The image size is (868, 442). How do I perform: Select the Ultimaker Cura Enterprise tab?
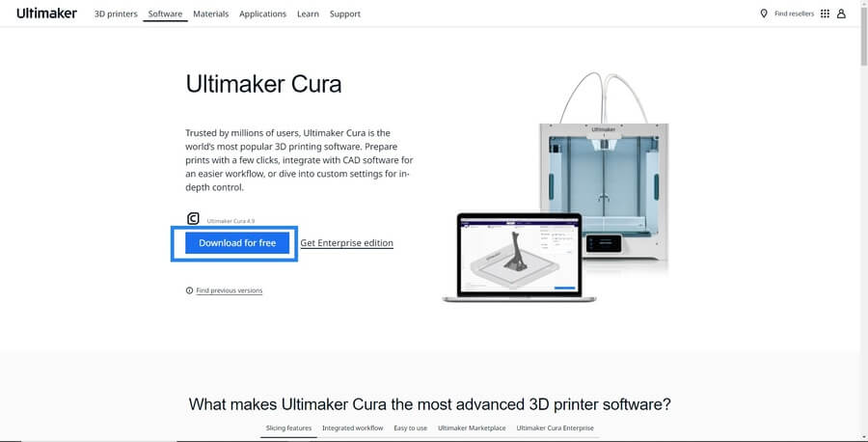click(x=555, y=428)
